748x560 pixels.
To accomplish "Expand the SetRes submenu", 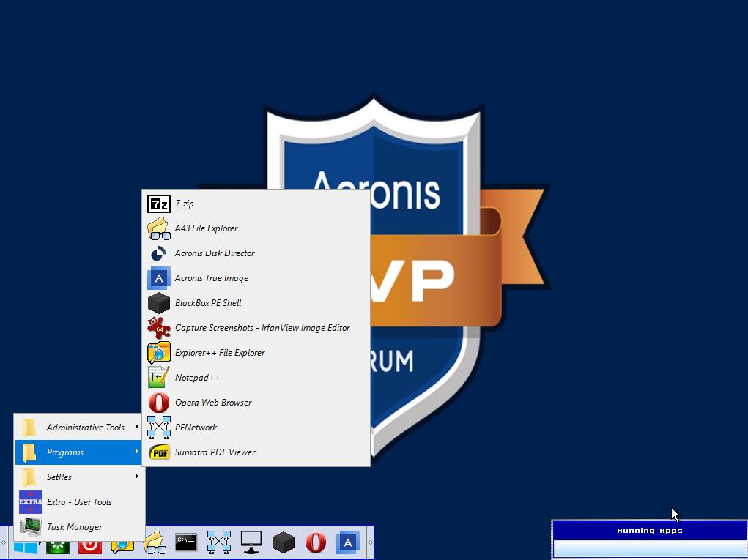I will (x=59, y=477).
